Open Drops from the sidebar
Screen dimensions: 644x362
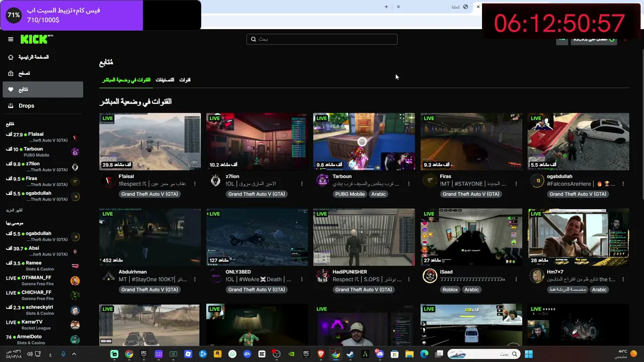point(43,106)
